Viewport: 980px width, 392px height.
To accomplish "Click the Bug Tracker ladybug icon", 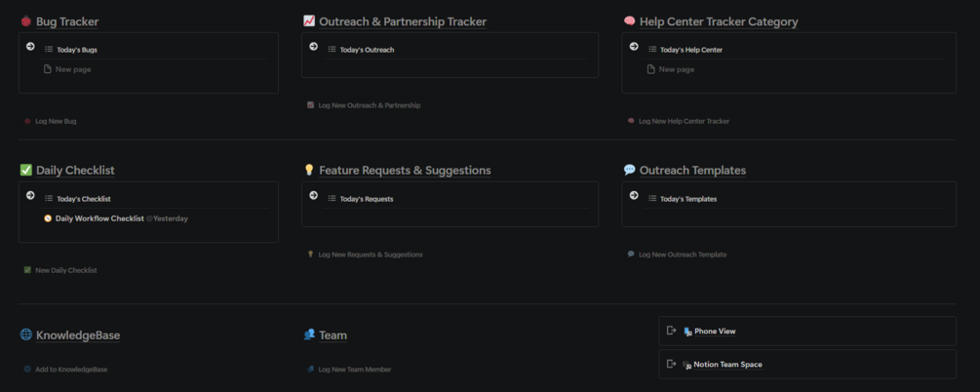I will pyautogui.click(x=26, y=21).
